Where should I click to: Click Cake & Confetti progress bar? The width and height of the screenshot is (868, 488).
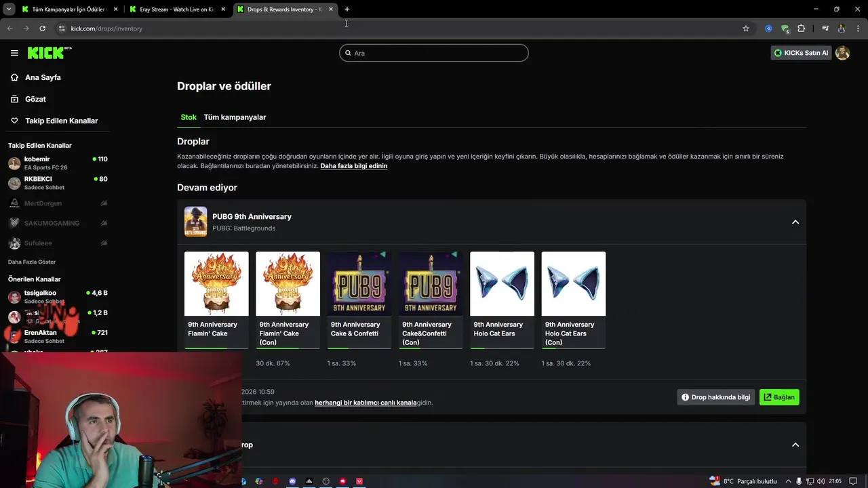tap(359, 348)
